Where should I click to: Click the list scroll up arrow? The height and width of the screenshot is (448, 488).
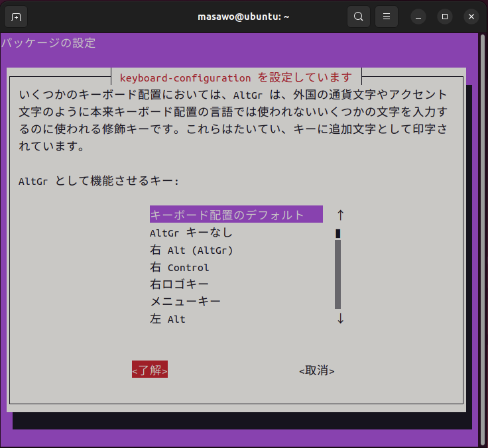click(340, 215)
